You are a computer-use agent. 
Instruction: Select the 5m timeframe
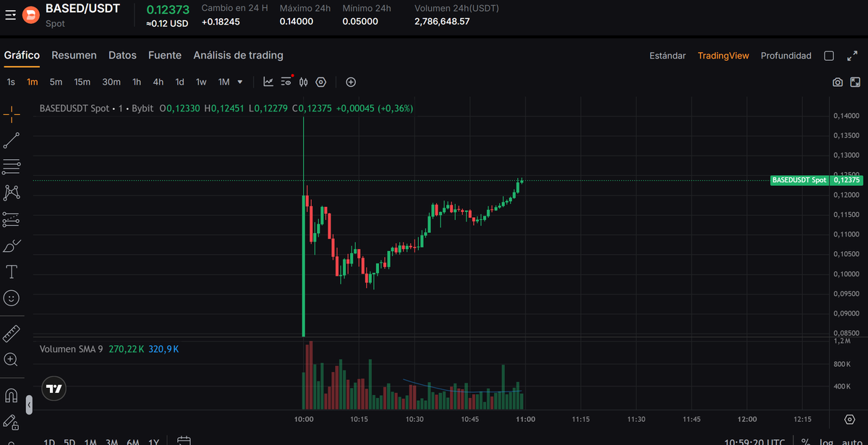pos(56,82)
